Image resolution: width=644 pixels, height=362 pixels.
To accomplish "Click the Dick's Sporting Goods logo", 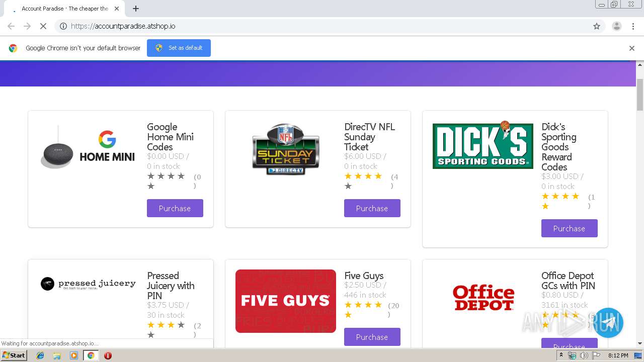I will (x=483, y=145).
